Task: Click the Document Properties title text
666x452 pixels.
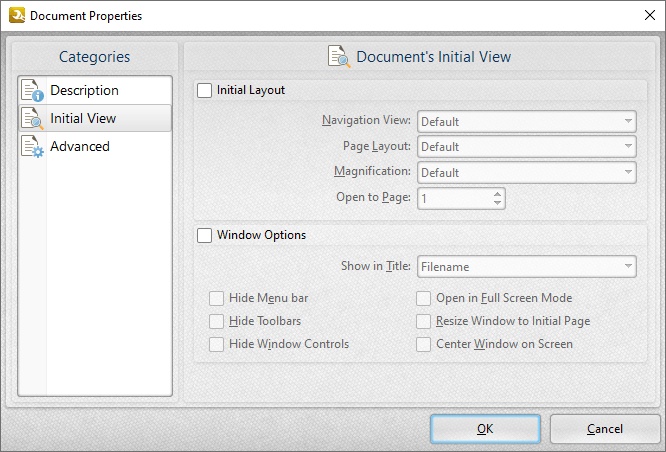Action: pyautogui.click(x=86, y=16)
